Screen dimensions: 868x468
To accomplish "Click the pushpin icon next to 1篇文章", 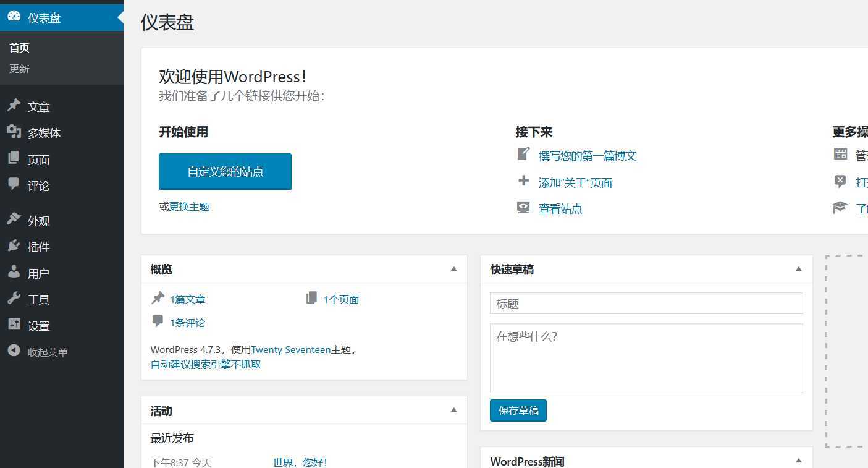I will click(x=158, y=299).
